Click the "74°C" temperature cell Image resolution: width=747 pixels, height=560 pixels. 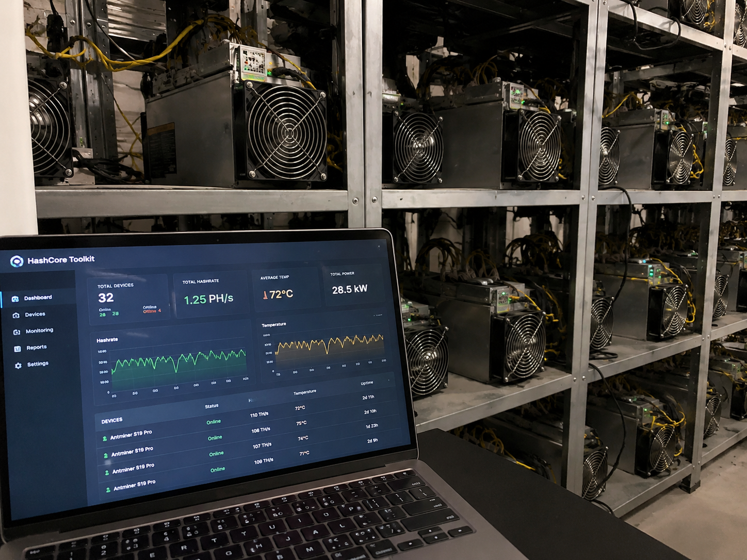click(303, 438)
